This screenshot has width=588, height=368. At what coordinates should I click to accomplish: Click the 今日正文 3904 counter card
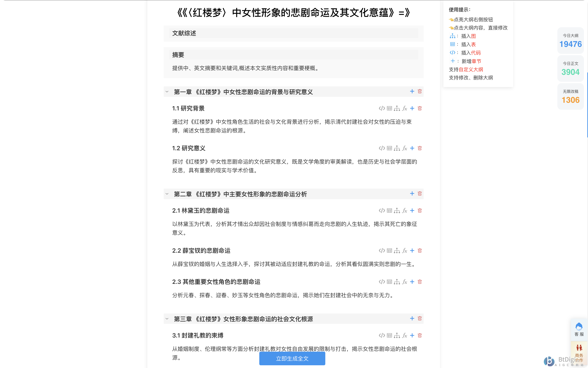click(x=570, y=68)
